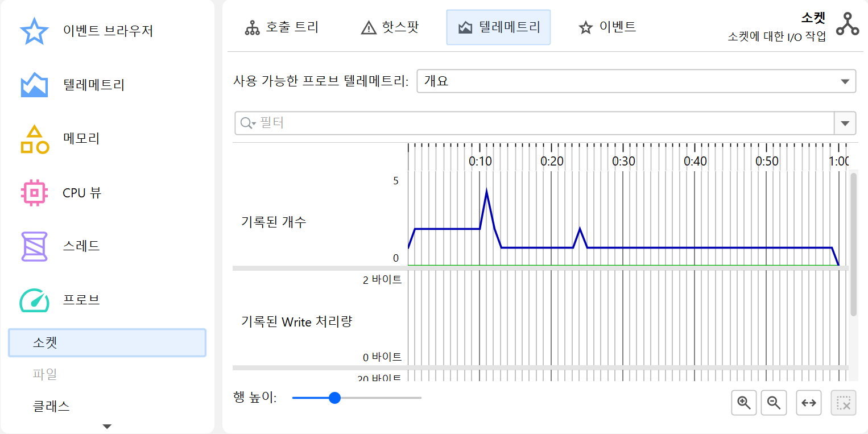
Task: Open the CPU 뷰 chip icon
Action: click(34, 193)
